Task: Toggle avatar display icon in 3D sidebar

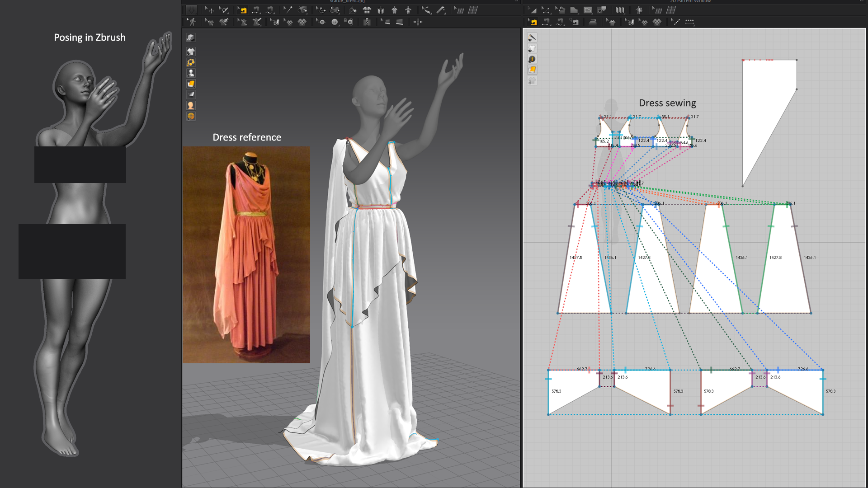Action: (x=191, y=73)
